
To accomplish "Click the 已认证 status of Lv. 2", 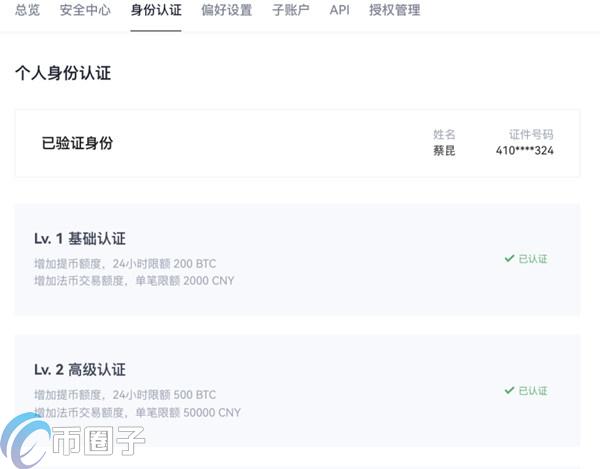I will 533,391.
